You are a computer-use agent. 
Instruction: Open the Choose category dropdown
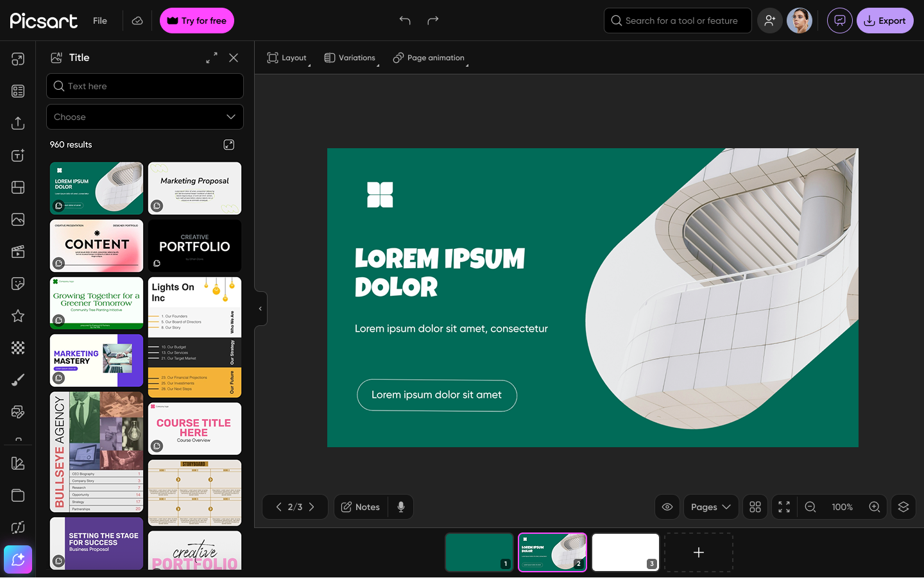(x=144, y=117)
